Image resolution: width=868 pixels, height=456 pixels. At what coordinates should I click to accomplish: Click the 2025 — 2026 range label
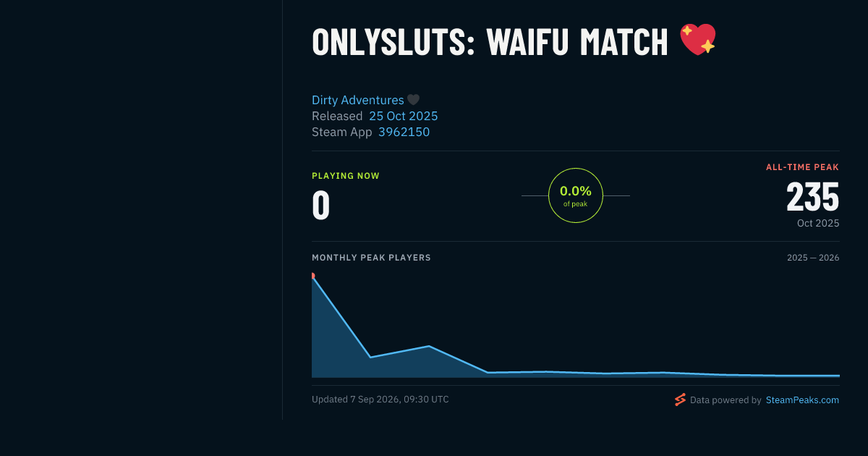(813, 258)
